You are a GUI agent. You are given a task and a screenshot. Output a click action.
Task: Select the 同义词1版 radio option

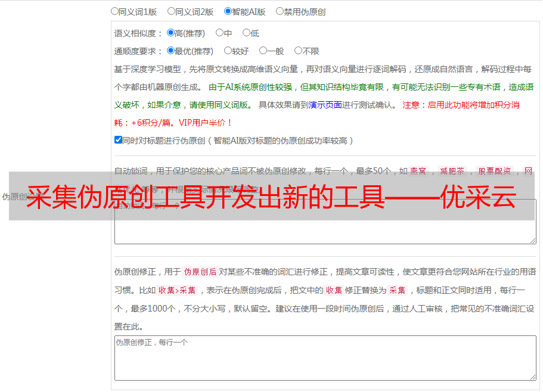(114, 11)
